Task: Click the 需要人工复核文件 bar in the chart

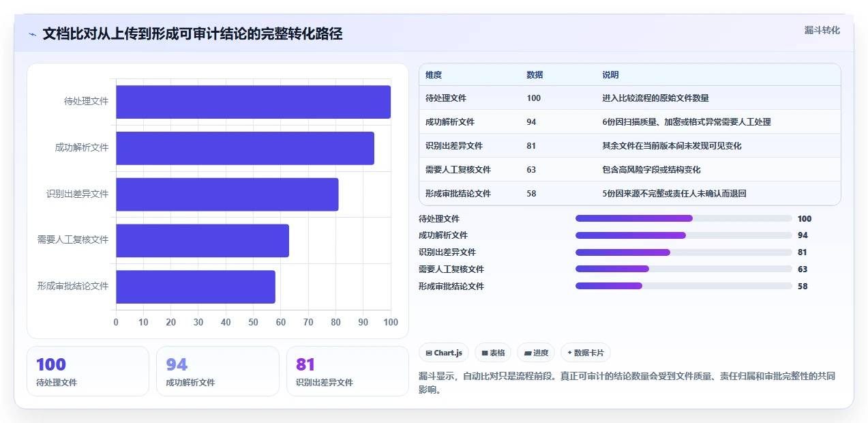Action: coord(203,241)
